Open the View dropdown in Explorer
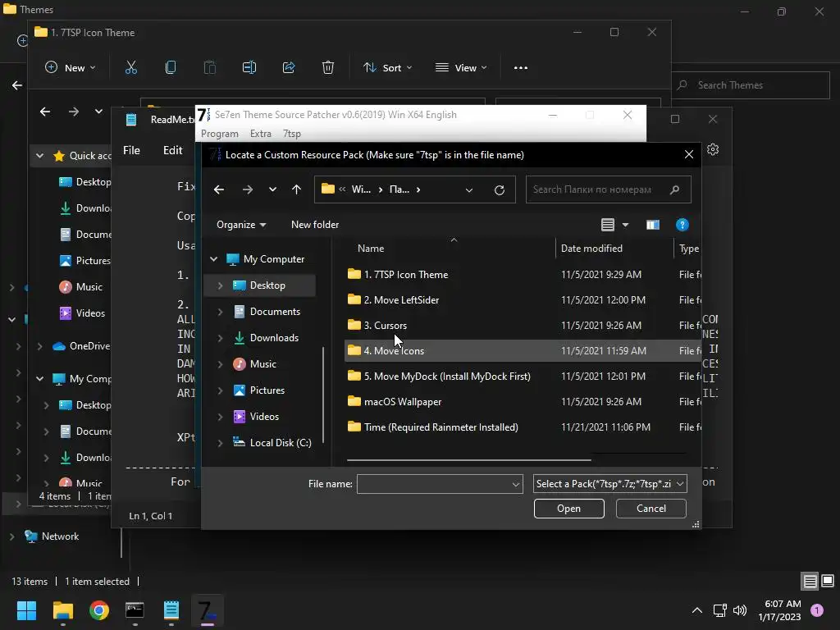The height and width of the screenshot is (630, 840). tap(461, 68)
